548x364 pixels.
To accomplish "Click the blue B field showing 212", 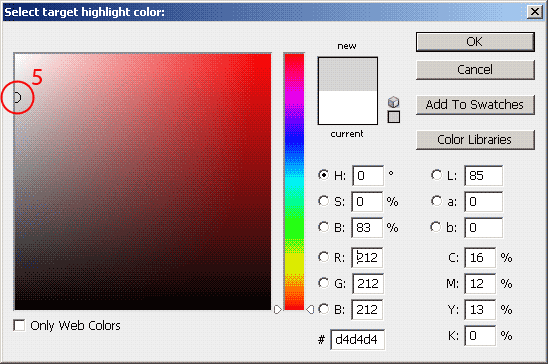I will click(367, 310).
